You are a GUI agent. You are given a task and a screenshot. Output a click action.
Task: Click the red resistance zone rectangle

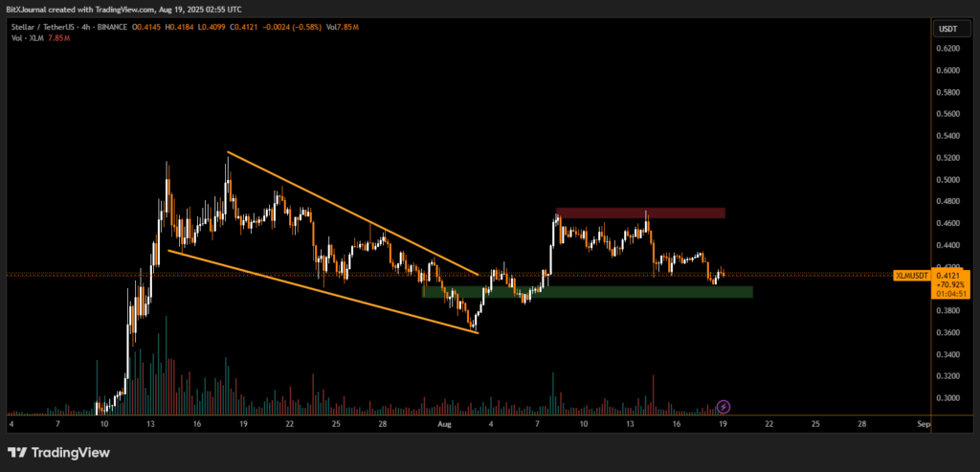coord(639,213)
